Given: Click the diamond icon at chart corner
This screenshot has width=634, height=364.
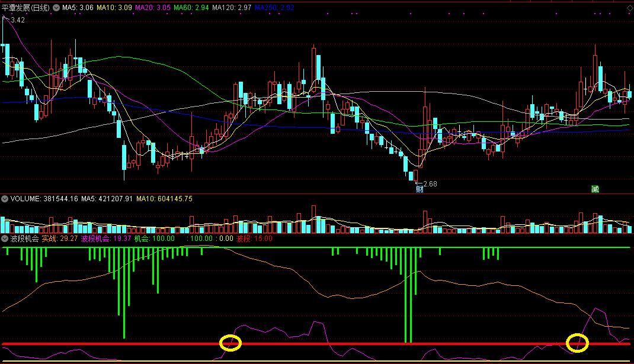Looking at the screenshot, I should [630, 8].
